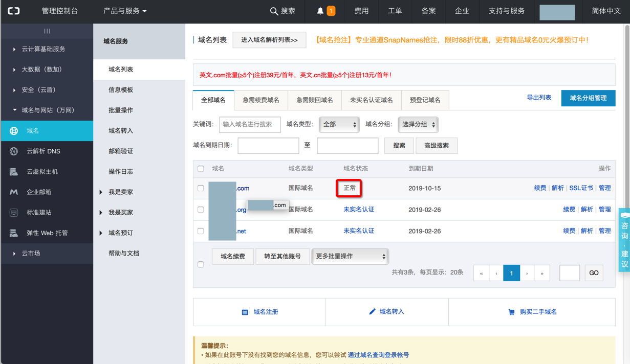Open the 更多批量操作 dropdown

tap(350, 256)
